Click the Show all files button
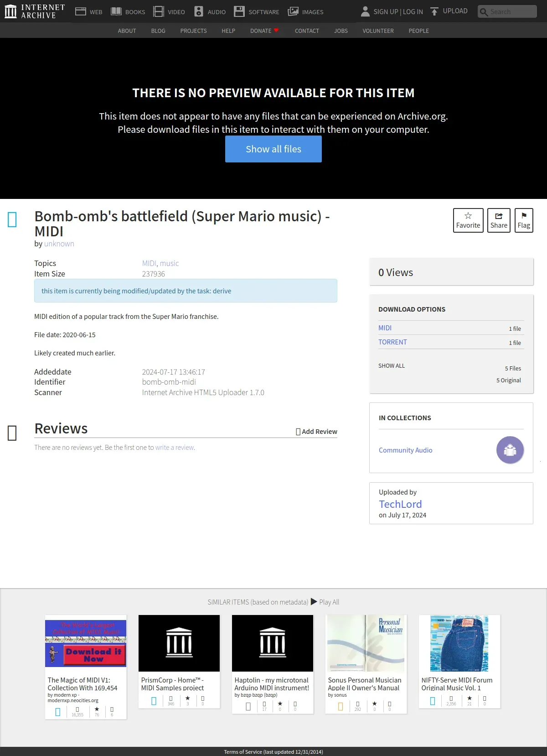Image resolution: width=547 pixels, height=756 pixels. (x=273, y=149)
